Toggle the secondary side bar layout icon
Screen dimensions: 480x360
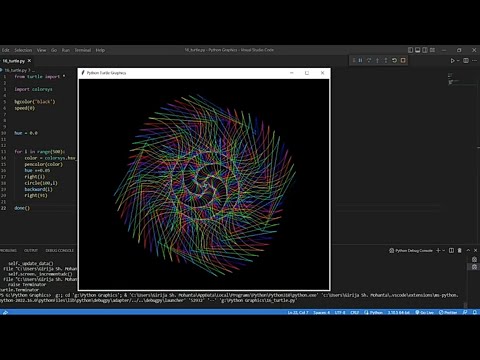coord(425,50)
